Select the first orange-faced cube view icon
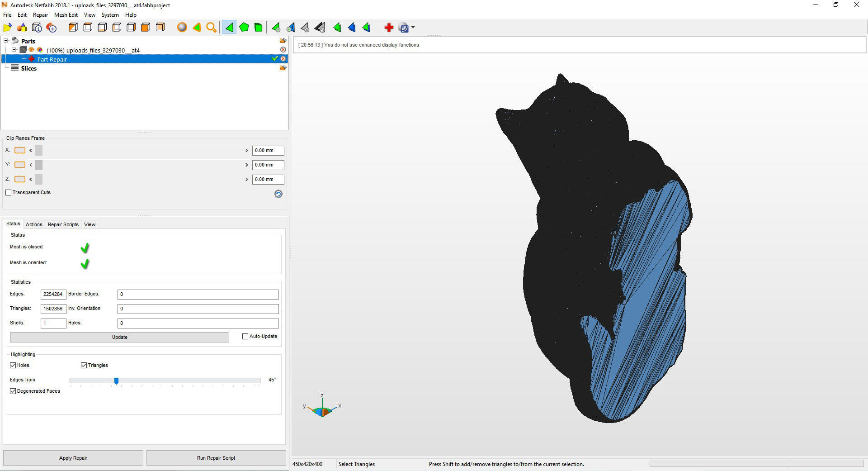The width and height of the screenshot is (868, 471). [x=73, y=28]
